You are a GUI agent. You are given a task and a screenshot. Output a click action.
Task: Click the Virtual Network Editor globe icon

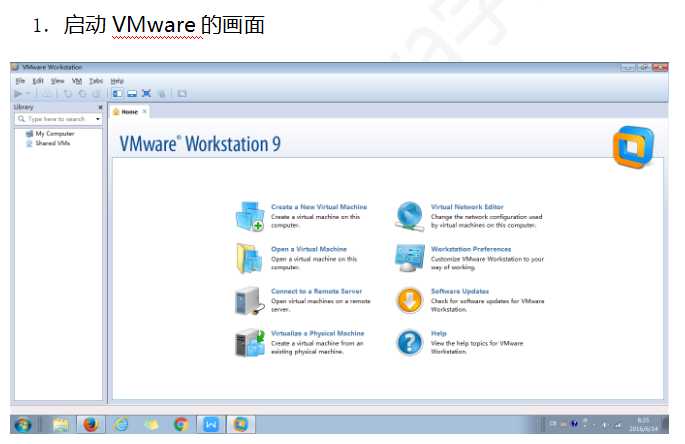pos(409,216)
